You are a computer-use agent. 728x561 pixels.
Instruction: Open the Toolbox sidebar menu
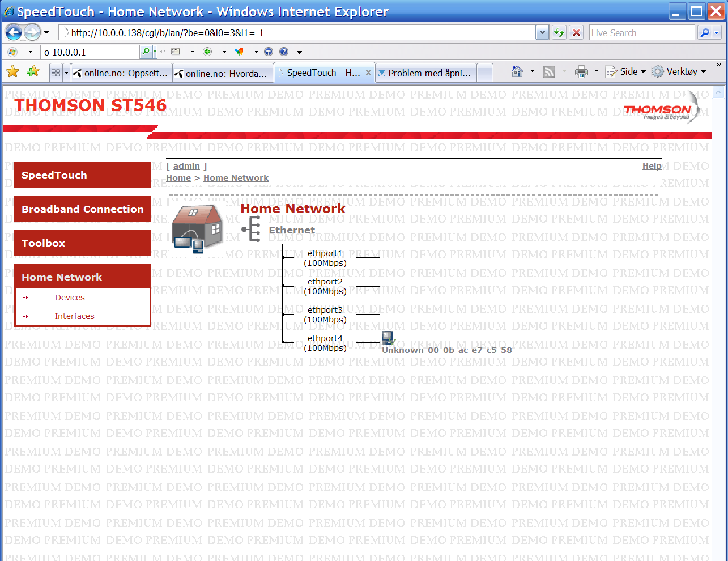point(83,243)
